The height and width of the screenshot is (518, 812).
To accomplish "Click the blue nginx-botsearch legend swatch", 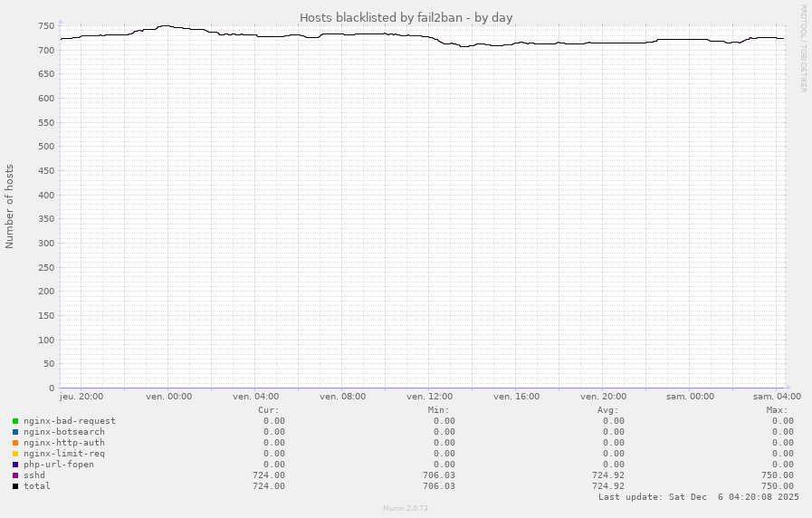I will (x=15, y=432).
